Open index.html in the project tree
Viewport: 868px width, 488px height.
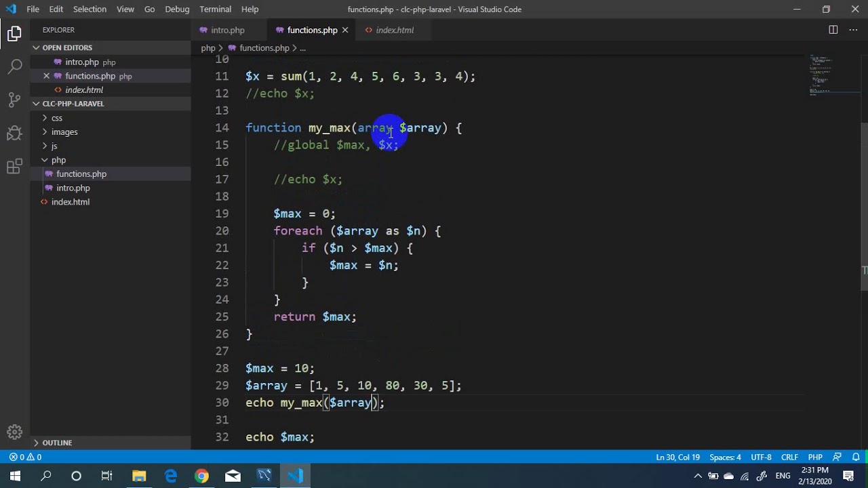point(71,202)
